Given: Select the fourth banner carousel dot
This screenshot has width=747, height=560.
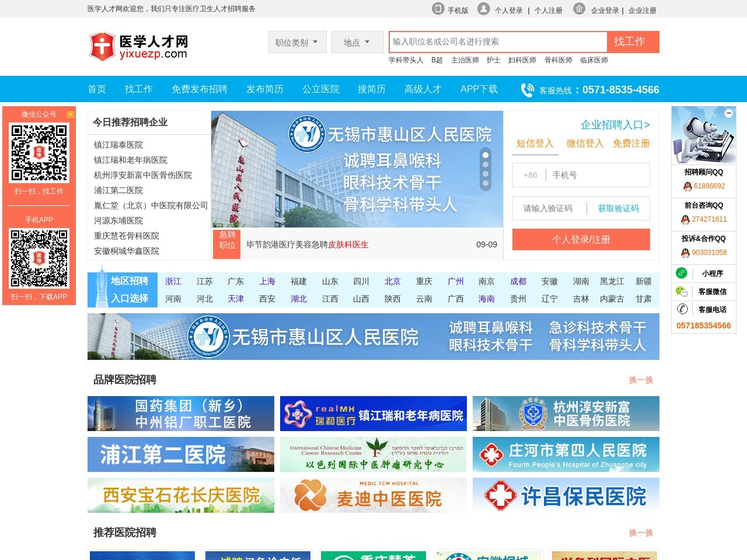Looking at the screenshot, I should [x=485, y=184].
